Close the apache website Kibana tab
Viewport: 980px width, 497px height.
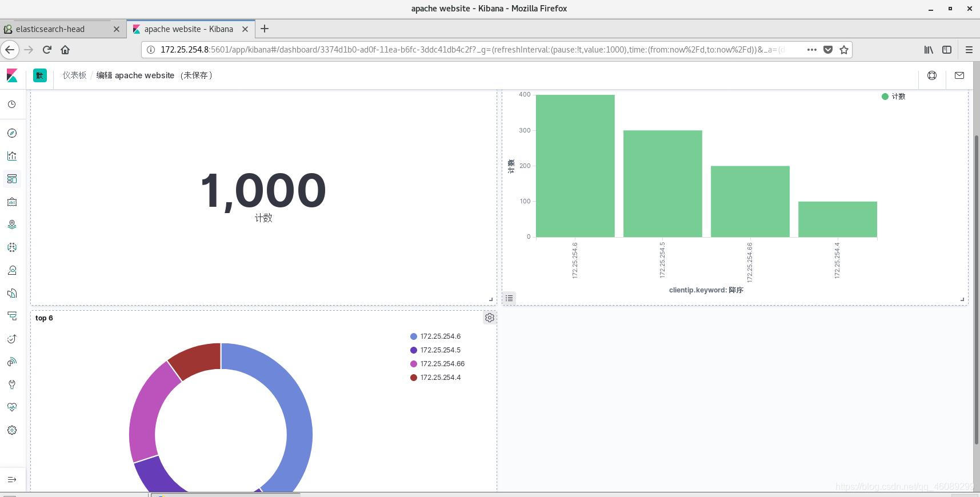click(245, 29)
